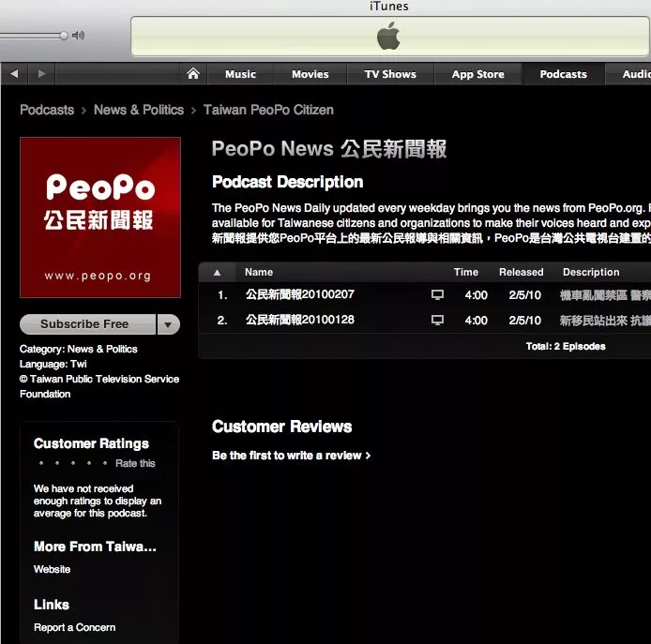This screenshot has width=651, height=644.
Task: Click the speaker volume icon
Action: [78, 36]
